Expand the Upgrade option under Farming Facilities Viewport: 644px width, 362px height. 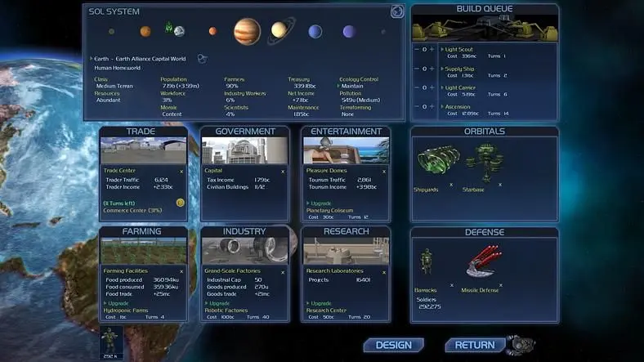[x=116, y=303]
